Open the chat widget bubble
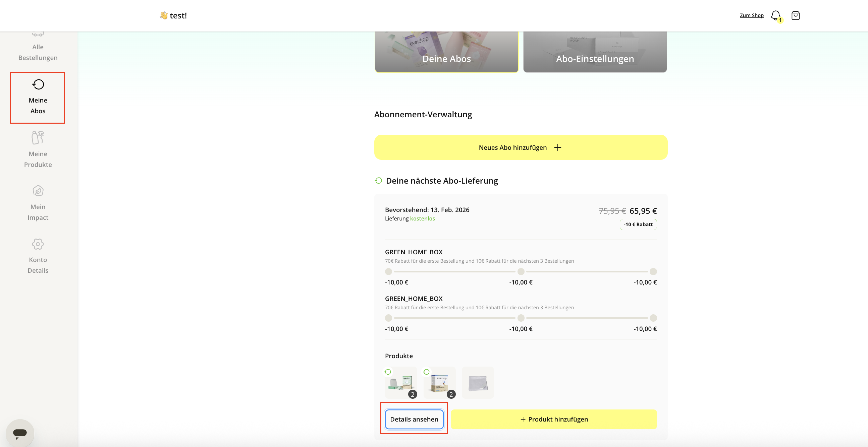Viewport: 868px width, 447px height. (x=20, y=433)
